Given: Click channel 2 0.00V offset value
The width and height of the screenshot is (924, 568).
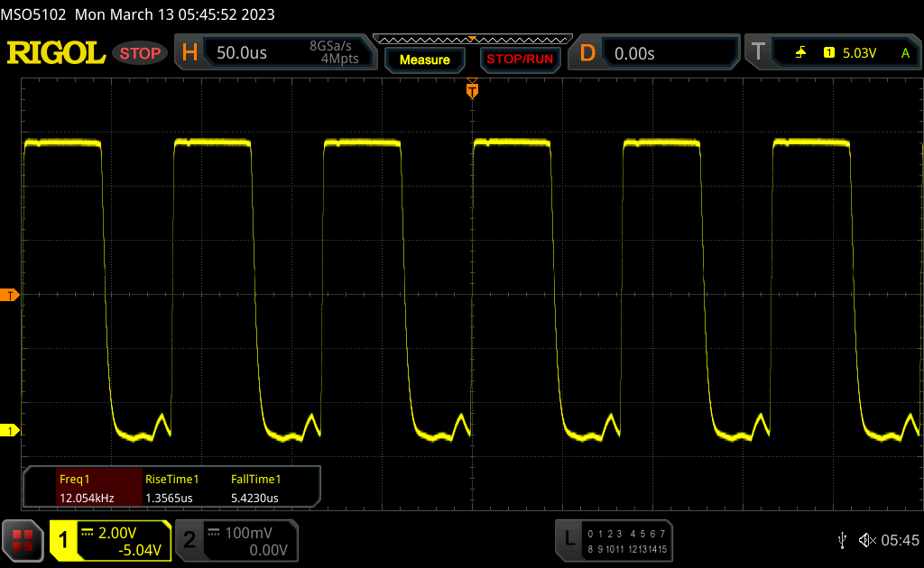Looking at the screenshot, I should click(x=268, y=550).
